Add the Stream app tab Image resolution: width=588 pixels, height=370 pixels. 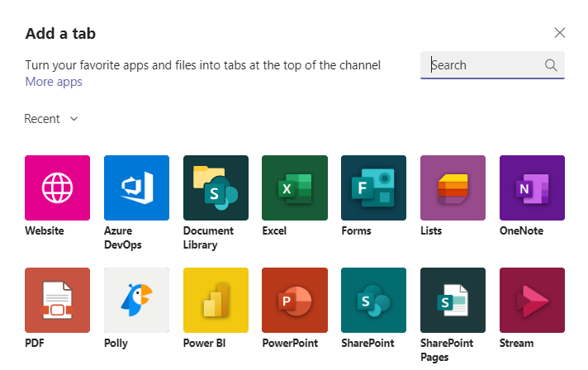coord(532,300)
